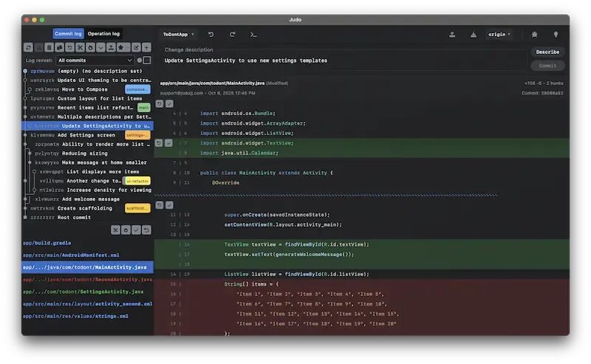
Task: Click the undo icon above the file list
Action: pyautogui.click(x=146, y=230)
